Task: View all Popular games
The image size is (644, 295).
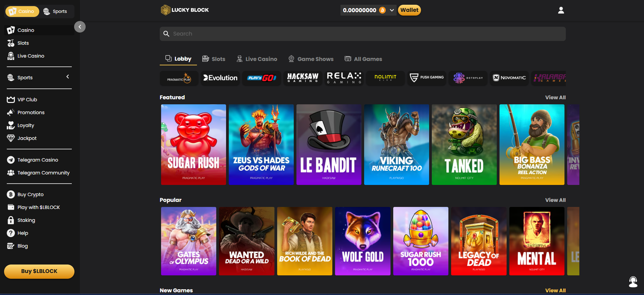Action: [x=555, y=200]
